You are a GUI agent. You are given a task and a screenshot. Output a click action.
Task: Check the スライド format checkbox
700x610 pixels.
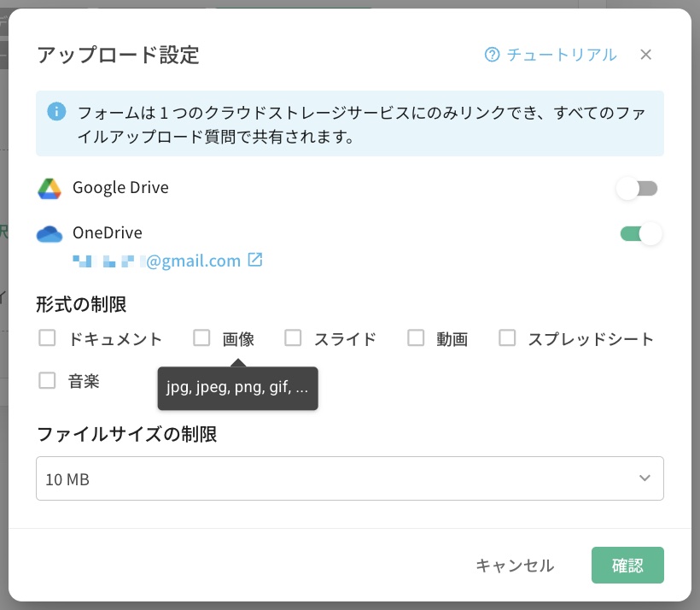(293, 337)
